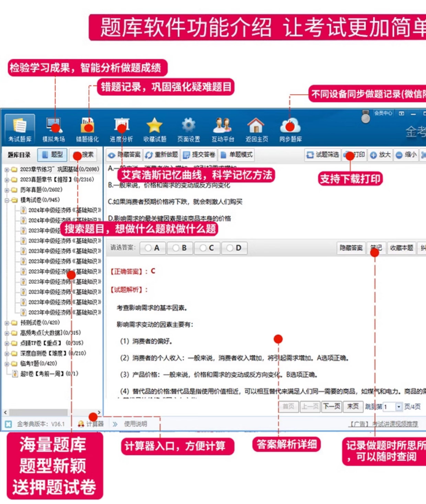The width and height of the screenshot is (426, 504).
Task: Open the 笔记 notes button
Action: [x=376, y=248]
